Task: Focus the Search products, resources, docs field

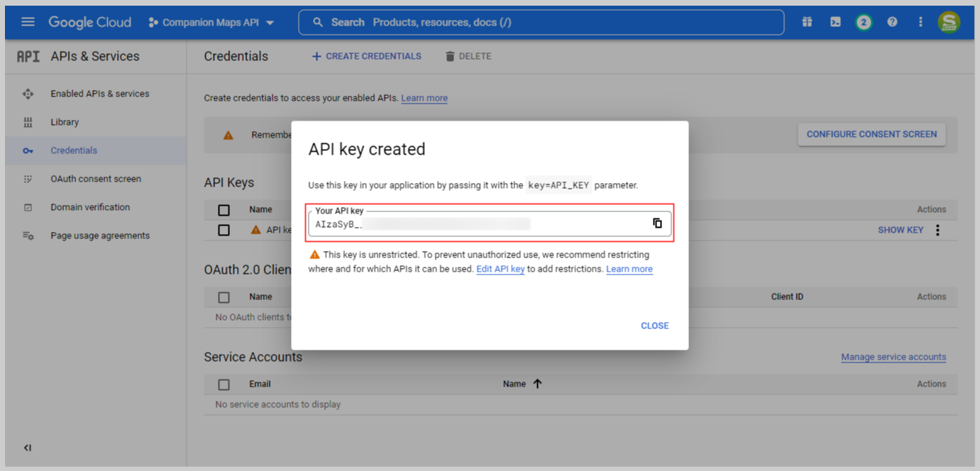Action: click(x=541, y=22)
